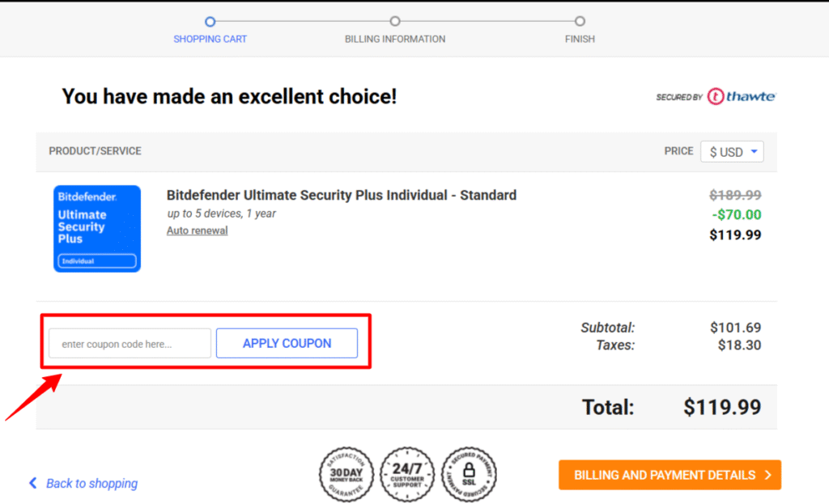Click the 30 Day Money Back badge
829x504 pixels.
[346, 475]
